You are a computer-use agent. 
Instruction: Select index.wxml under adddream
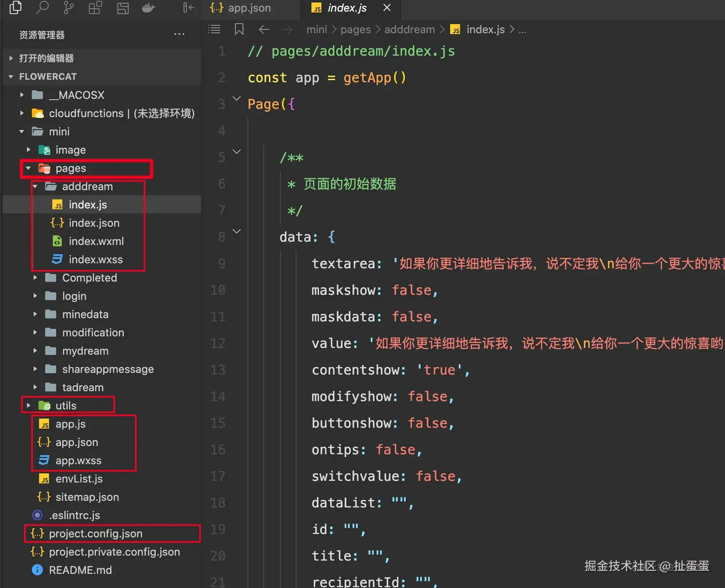[96, 241]
